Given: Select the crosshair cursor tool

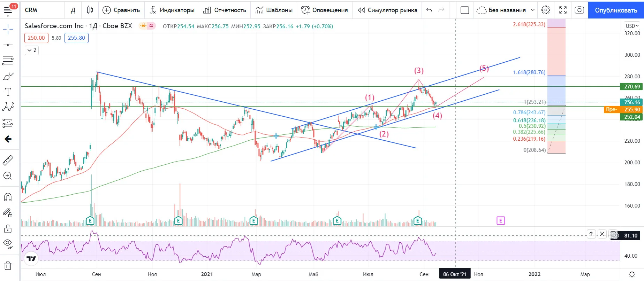Looking at the screenshot, I should 8,29.
